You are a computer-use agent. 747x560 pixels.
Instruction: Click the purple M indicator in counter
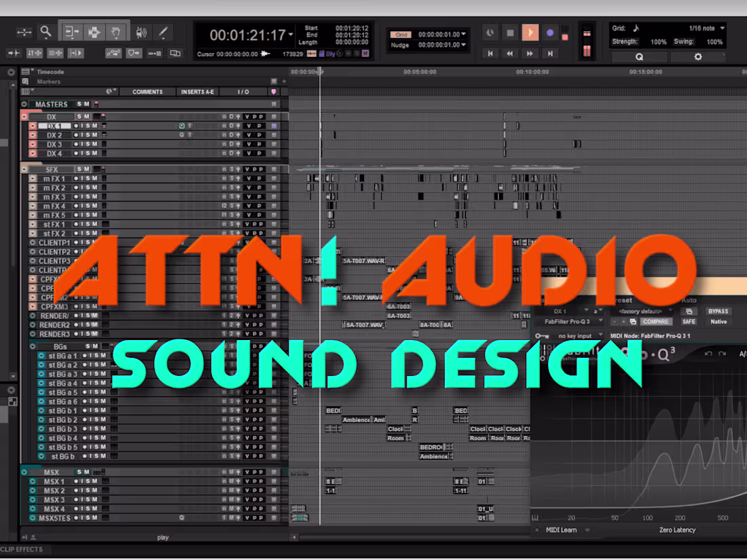[365, 54]
